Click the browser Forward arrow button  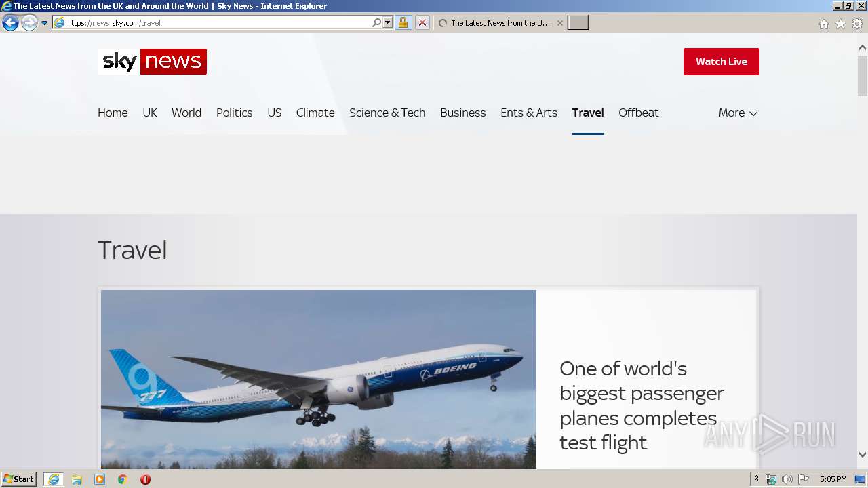click(x=29, y=23)
